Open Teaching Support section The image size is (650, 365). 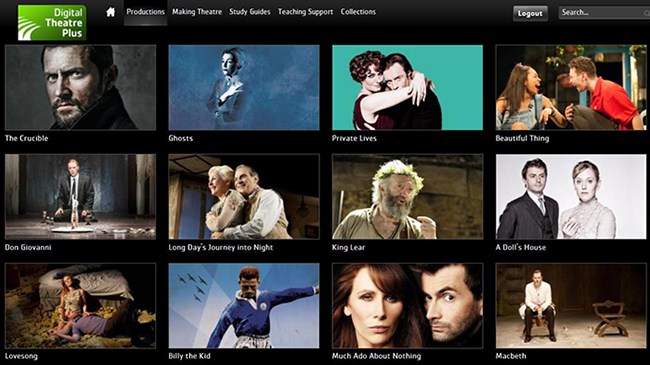306,12
